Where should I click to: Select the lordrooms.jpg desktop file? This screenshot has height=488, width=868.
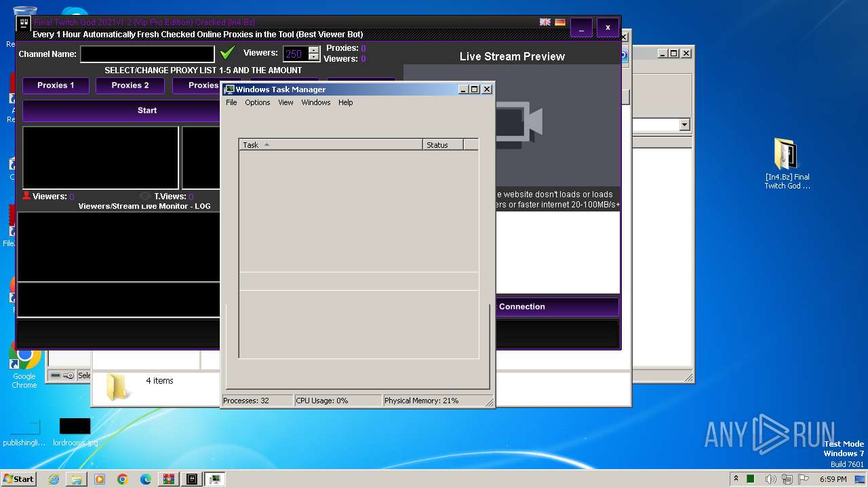point(75,432)
